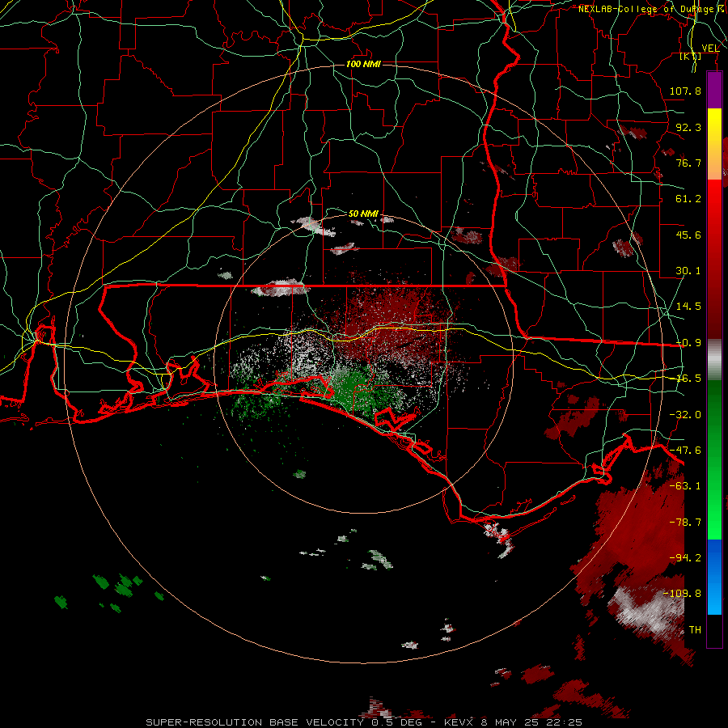Select the 61.2 legend value
The width and height of the screenshot is (728, 728).
pos(688,199)
